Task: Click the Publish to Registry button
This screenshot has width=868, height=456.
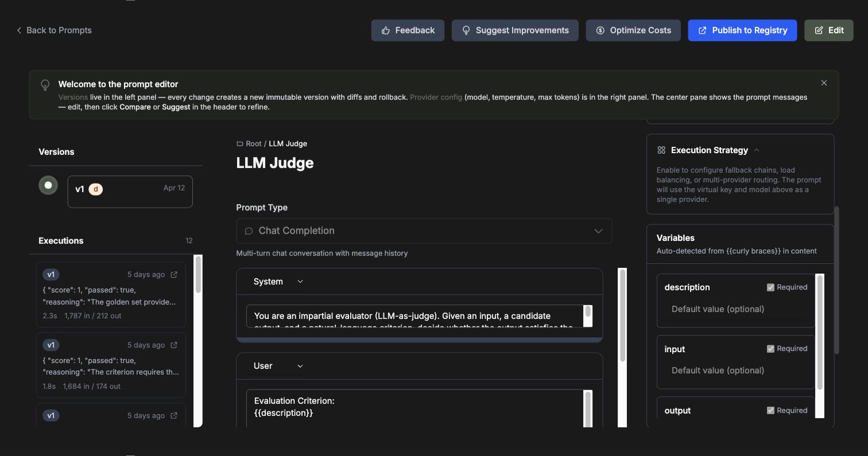Action: 742,30
